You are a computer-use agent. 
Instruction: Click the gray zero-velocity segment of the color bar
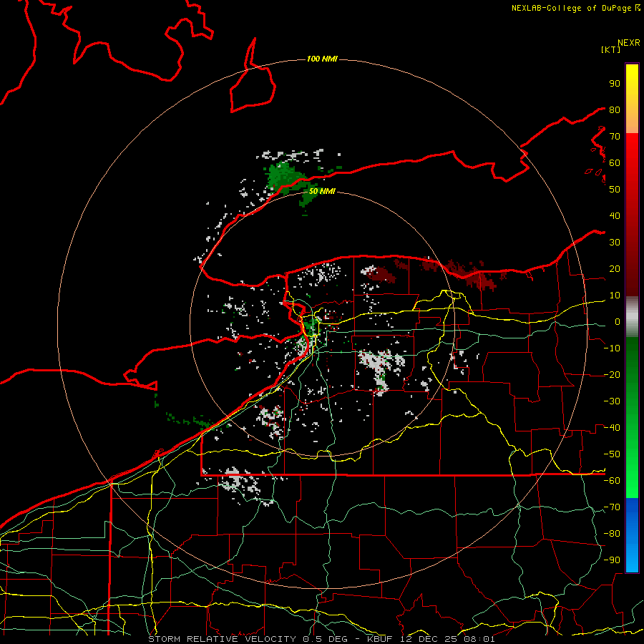[632, 317]
